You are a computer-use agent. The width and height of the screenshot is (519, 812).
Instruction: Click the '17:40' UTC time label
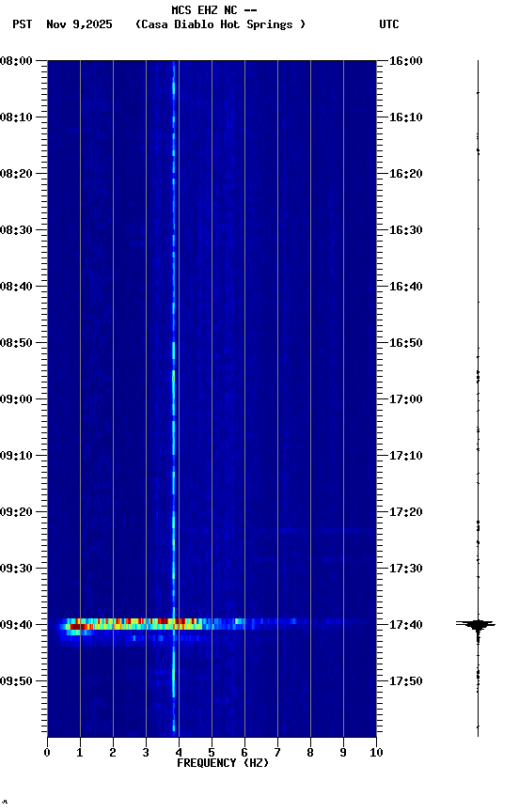[x=406, y=625]
